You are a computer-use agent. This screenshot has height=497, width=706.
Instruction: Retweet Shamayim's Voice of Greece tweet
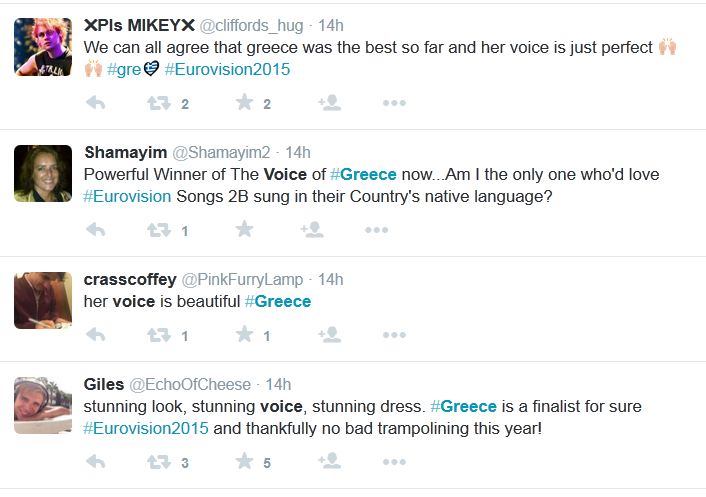(159, 230)
